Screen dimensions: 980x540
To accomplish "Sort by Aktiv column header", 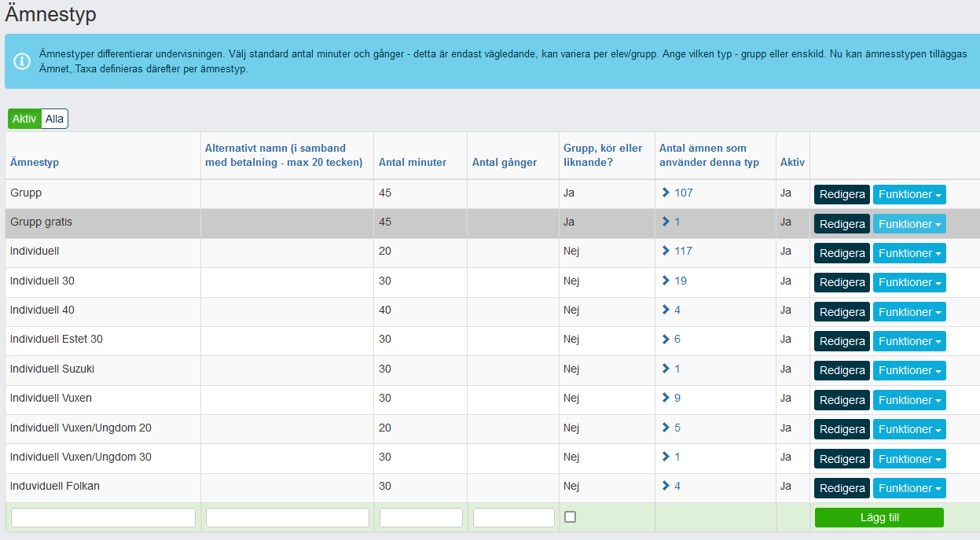I will coord(792,163).
